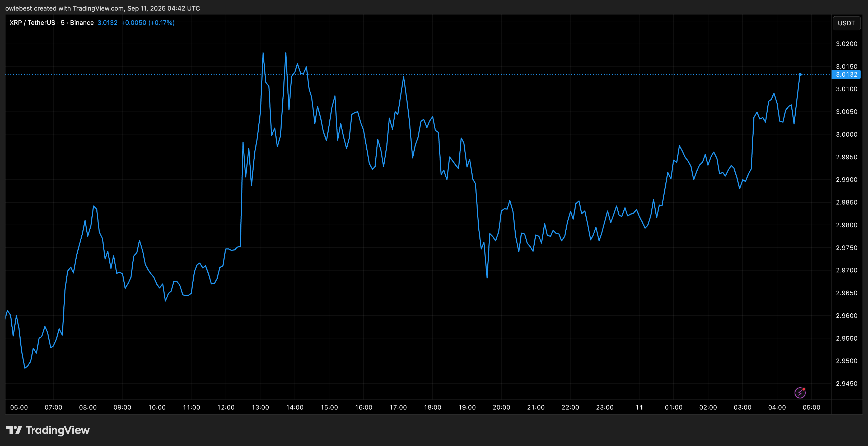Click the 13:00 time axis label
This screenshot has width=868, height=446.
click(260, 407)
